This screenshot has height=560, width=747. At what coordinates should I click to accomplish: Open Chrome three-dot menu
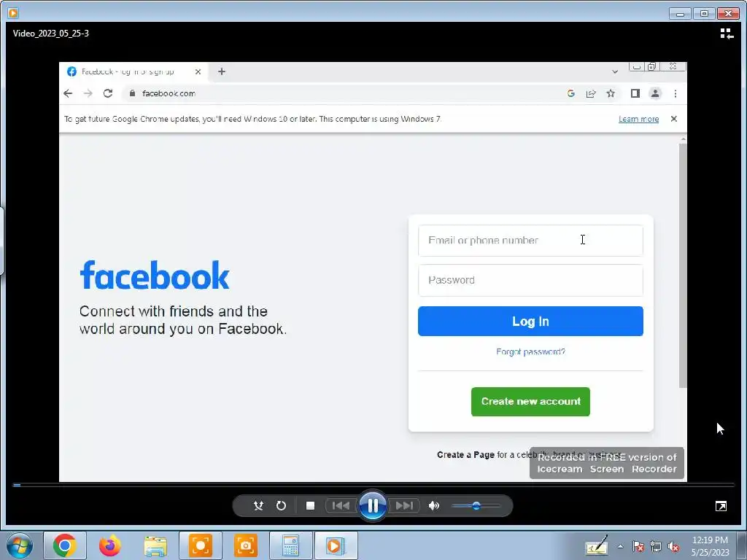tap(675, 93)
